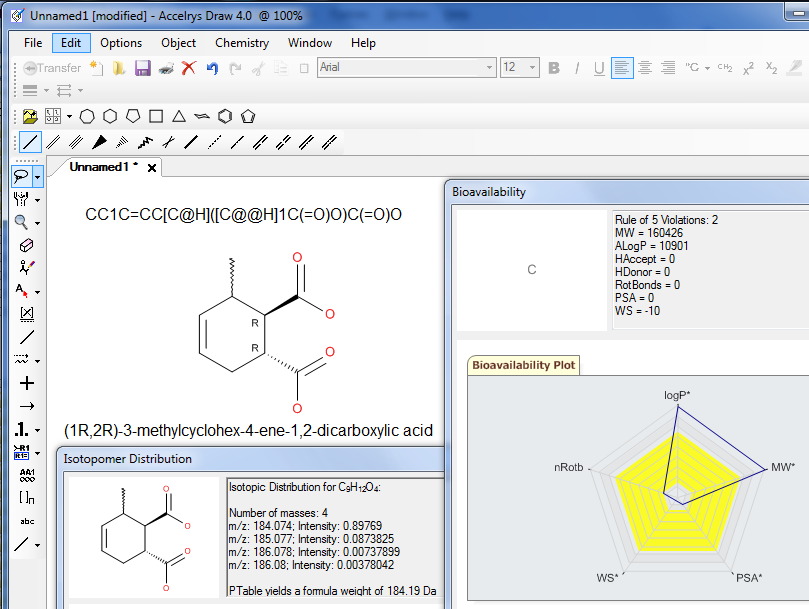
Task: Toggle Bold text formatting
Action: click(x=553, y=68)
